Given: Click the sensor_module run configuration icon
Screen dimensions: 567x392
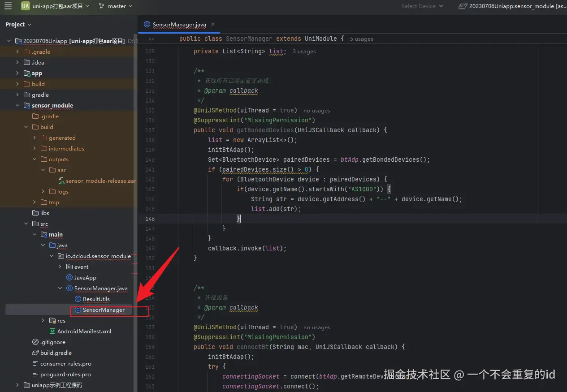Looking at the screenshot, I should [x=463, y=6].
